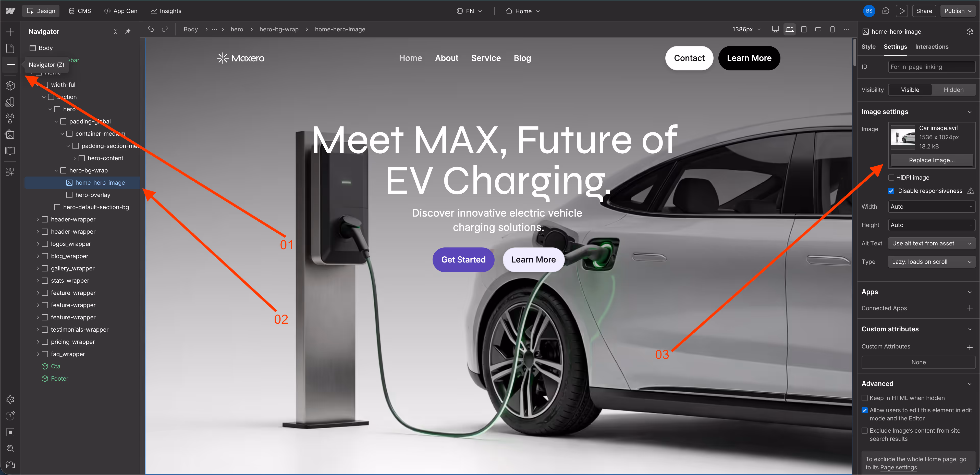Open the Assets image icon in sidebar

pyautogui.click(x=10, y=135)
